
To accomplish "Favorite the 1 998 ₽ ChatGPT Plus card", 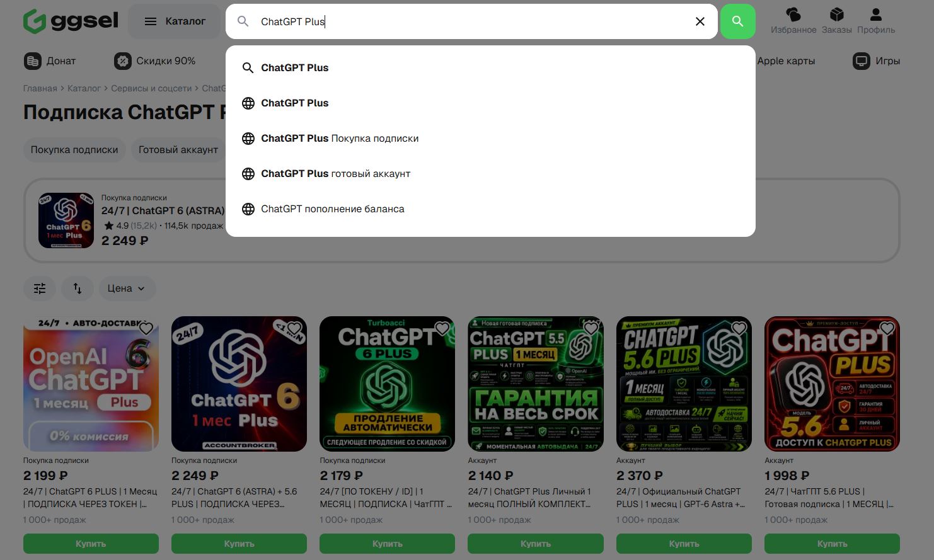I will click(x=887, y=328).
